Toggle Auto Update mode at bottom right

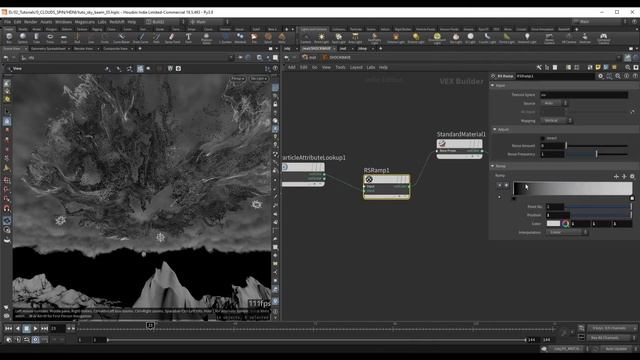click(616, 349)
